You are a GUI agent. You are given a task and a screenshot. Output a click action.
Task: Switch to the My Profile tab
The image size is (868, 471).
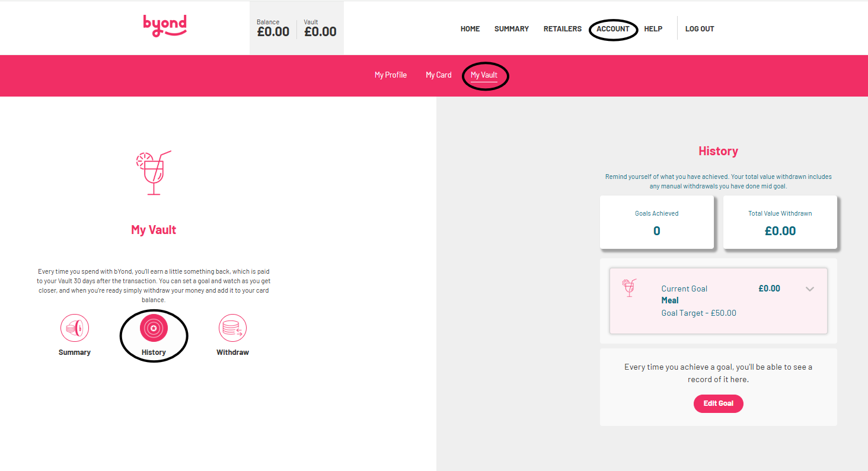click(x=391, y=75)
